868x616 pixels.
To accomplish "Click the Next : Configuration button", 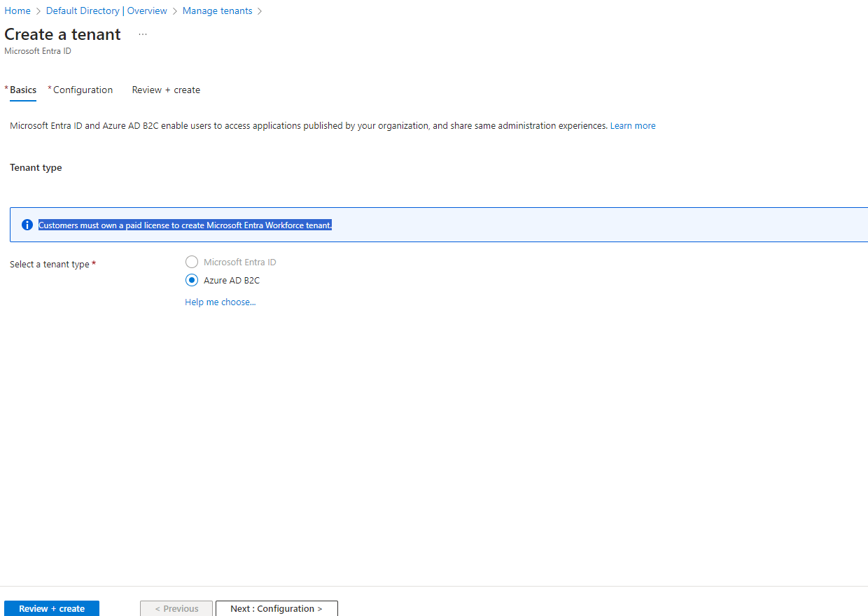I will (x=276, y=608).
